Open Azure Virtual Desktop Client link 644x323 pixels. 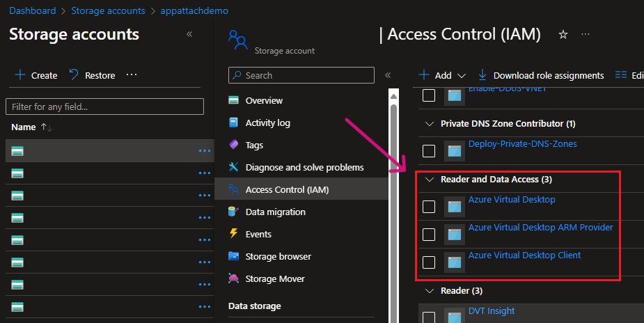tap(524, 255)
